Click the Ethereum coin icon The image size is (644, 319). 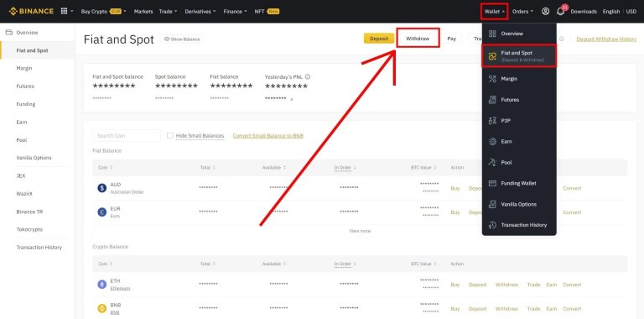click(x=101, y=285)
